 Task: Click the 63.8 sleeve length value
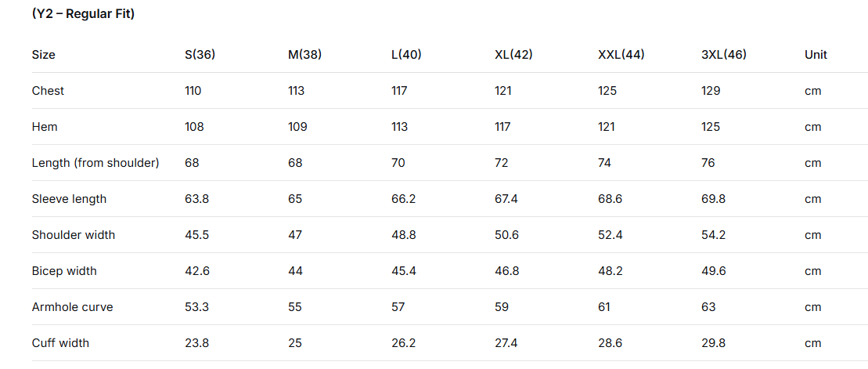coord(197,199)
